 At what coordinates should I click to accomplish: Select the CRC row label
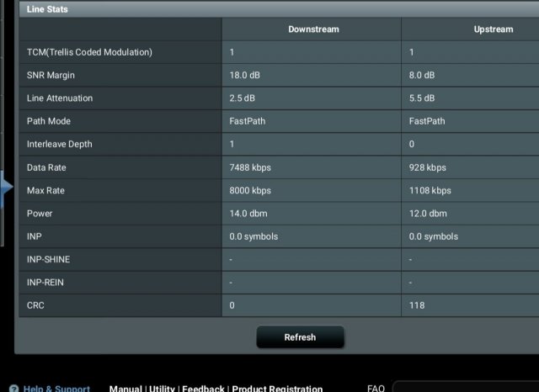(35, 305)
